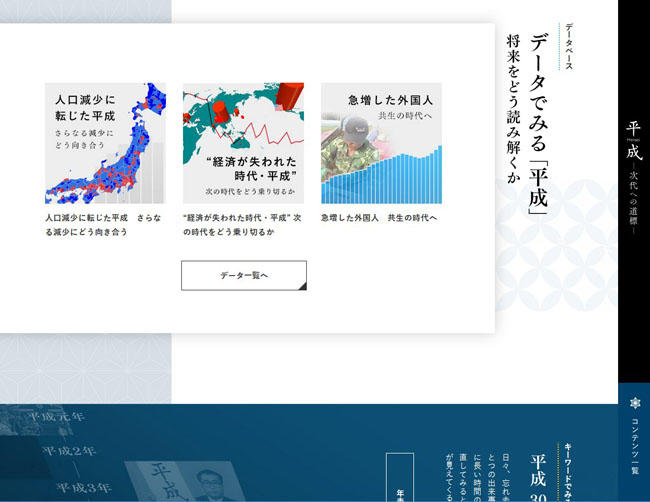Select the 平成2年 timeline entry
This screenshot has width=650, height=502.
70,451
